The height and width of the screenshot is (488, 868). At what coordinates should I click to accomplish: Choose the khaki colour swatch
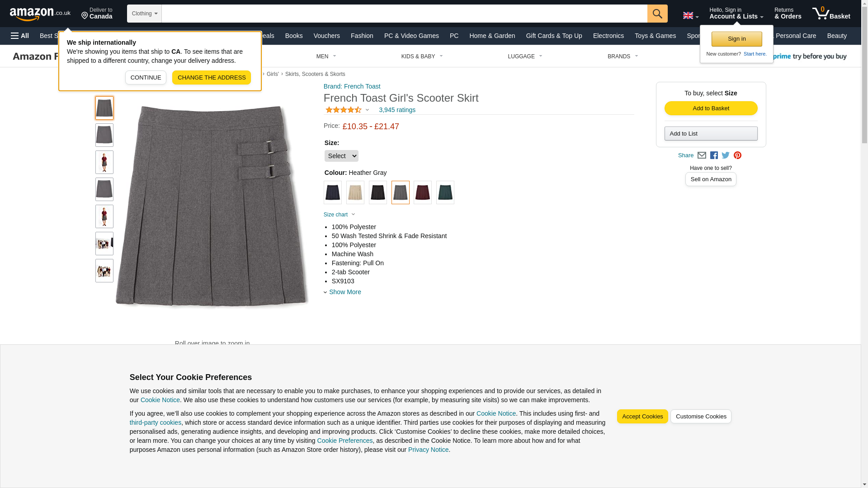355,192
